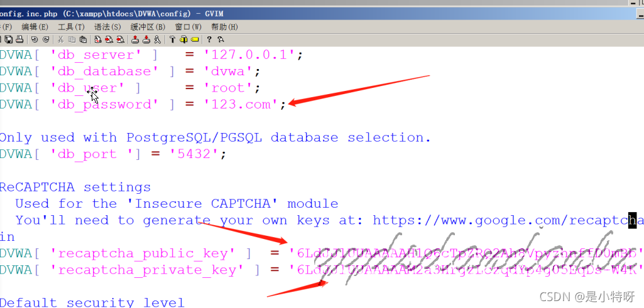
Task: Click the GVIM window title bar
Action: click(x=322, y=14)
